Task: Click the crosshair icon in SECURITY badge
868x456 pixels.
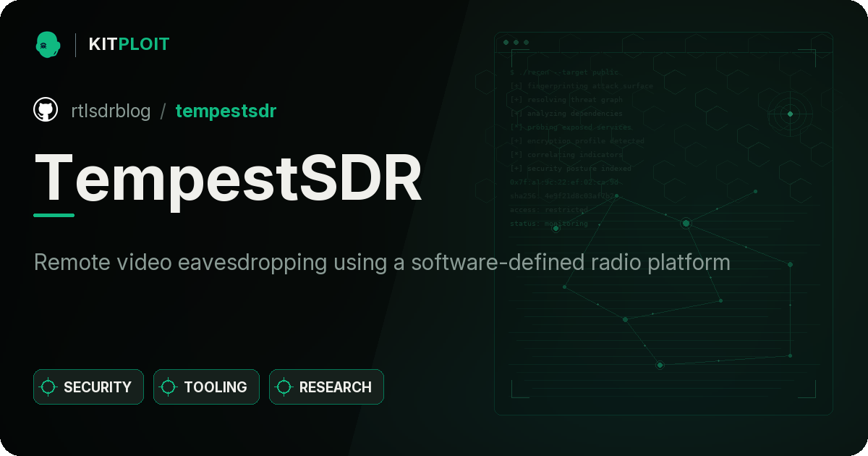Action: click(48, 387)
